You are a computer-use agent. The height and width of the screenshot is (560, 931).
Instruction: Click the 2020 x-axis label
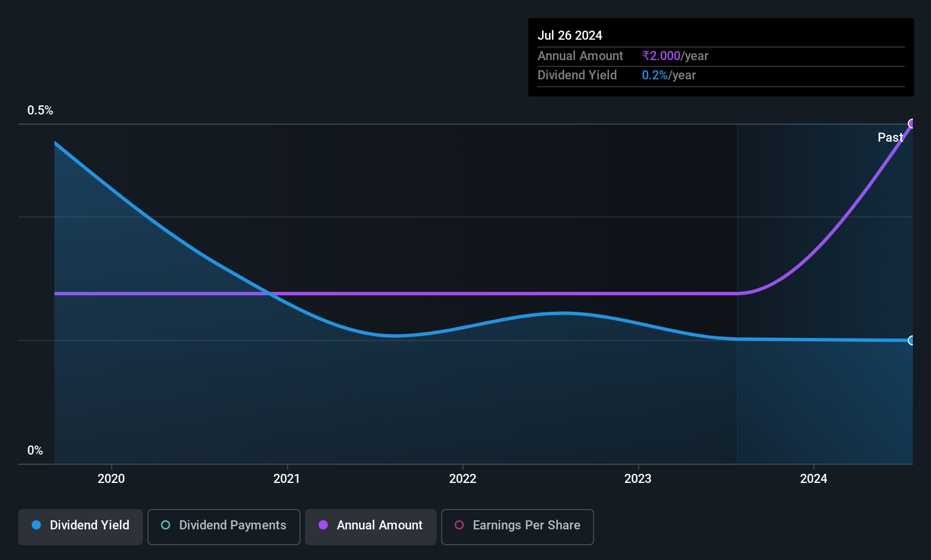[111, 478]
